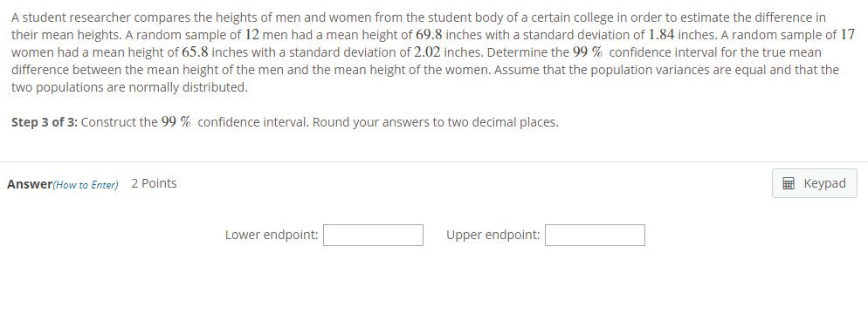Screen dimensions: 868x329
Task: Focus the Upper endpoint input box
Action: click(595, 235)
